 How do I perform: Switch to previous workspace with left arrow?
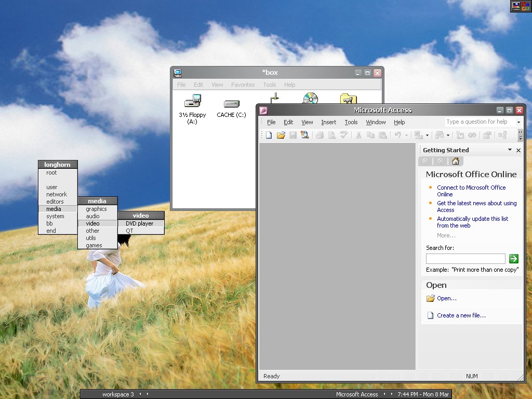point(140,394)
